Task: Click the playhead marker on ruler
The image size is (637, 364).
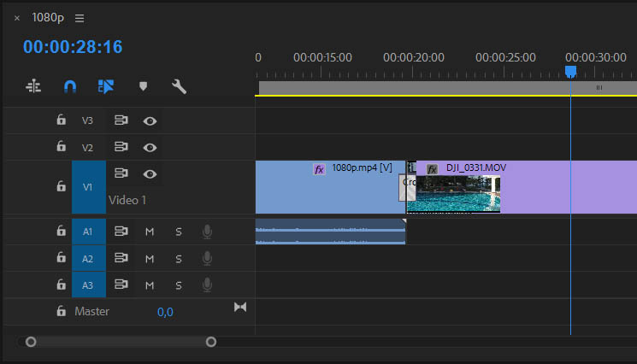Action: [x=570, y=72]
